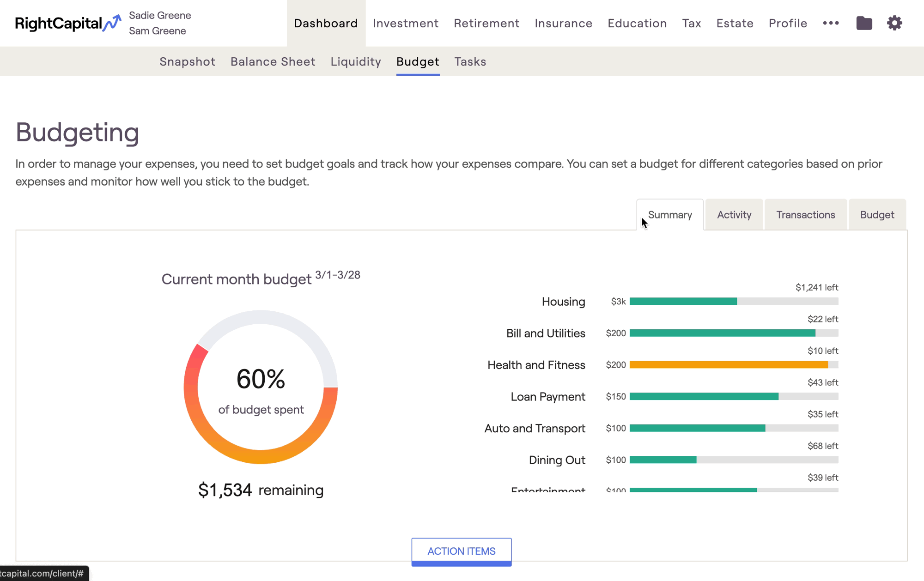
Task: Select the Liquidity sub-tab
Action: click(x=355, y=61)
